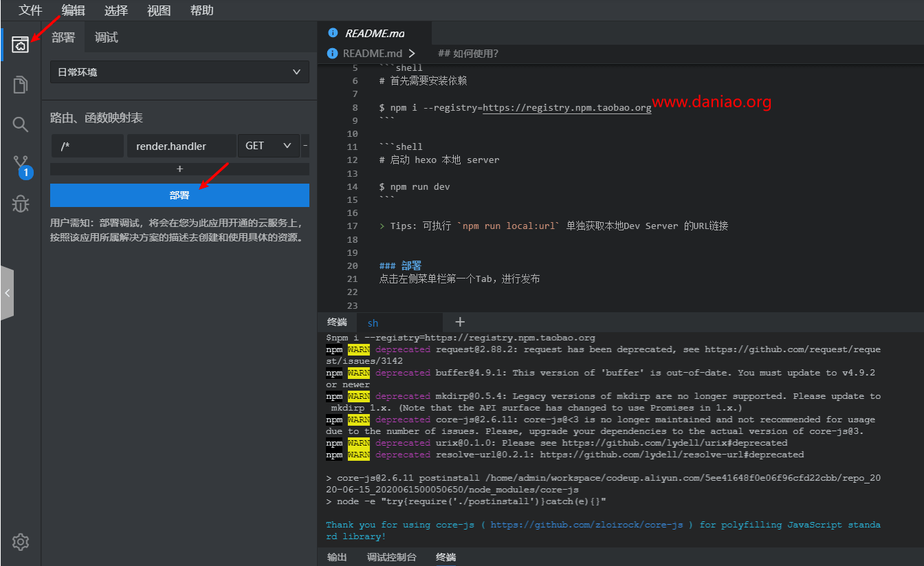Open the source control icon with badge
Viewport: 924px width, 566px height.
pos(22,166)
